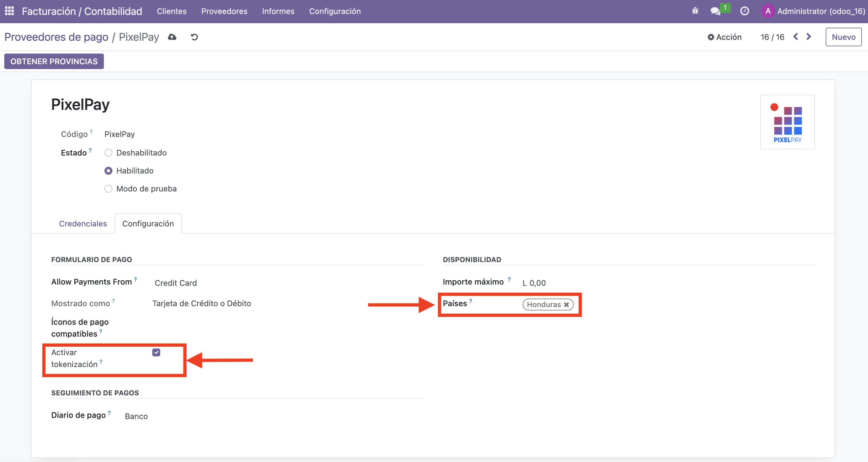Viewport: 868px width, 462px height.
Task: Remove the Honduras tag with x
Action: [x=566, y=304]
